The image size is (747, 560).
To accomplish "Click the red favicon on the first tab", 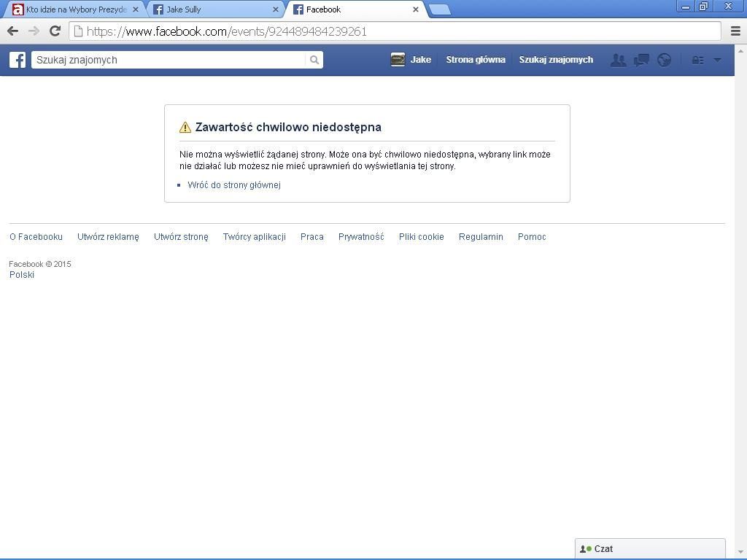I will coord(18,9).
